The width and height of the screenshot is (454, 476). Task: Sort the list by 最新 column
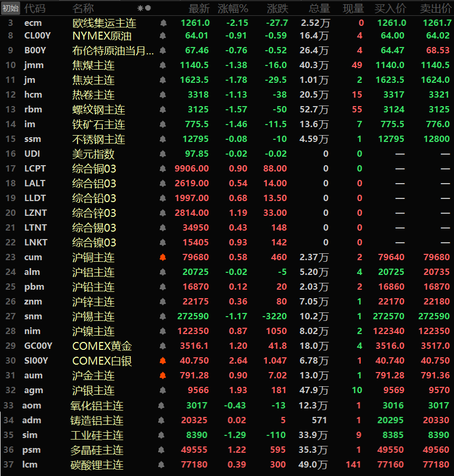point(199,8)
